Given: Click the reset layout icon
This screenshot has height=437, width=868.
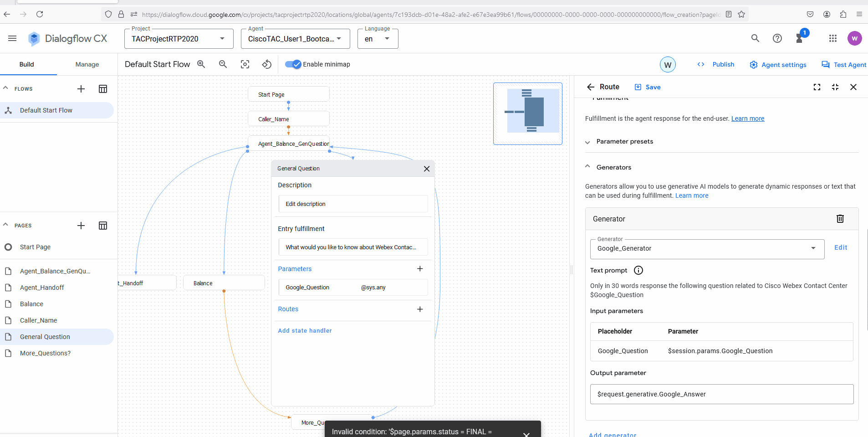Looking at the screenshot, I should (267, 64).
